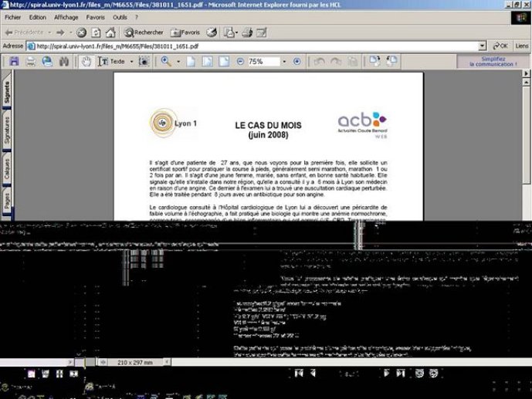Open the Précédente back history dropdown

point(49,32)
